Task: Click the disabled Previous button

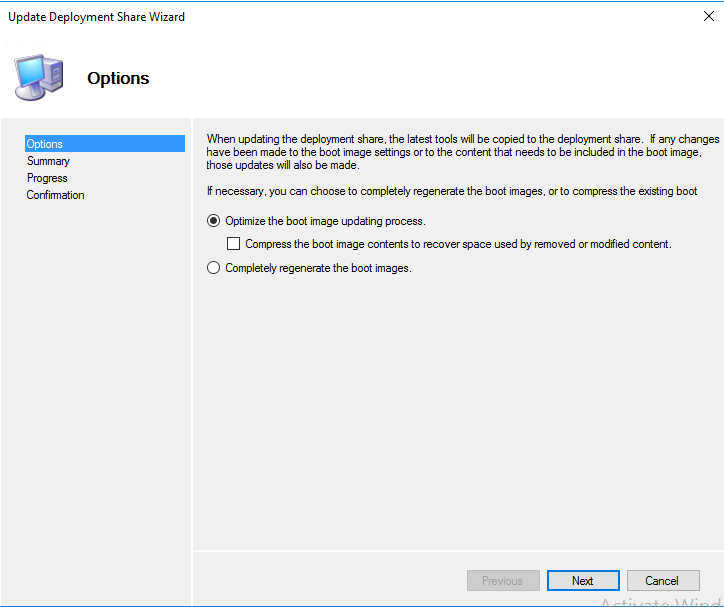Action: click(503, 580)
